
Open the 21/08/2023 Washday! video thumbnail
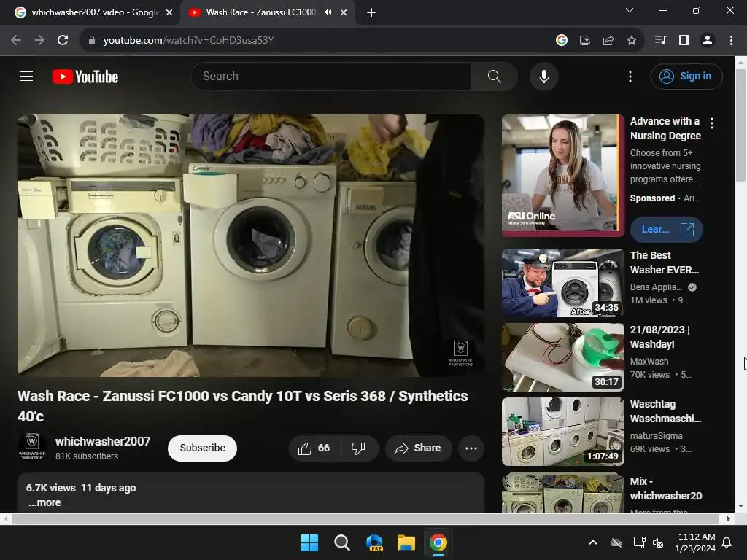[x=562, y=357]
